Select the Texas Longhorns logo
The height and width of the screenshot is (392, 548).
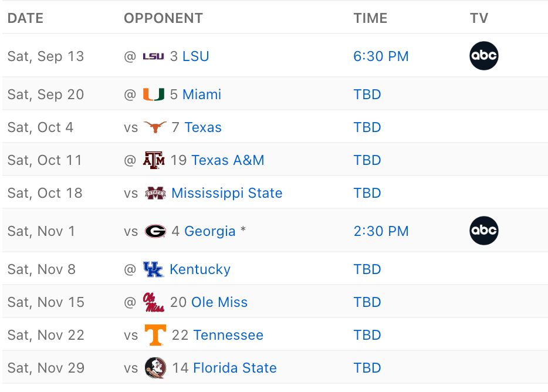(155, 127)
